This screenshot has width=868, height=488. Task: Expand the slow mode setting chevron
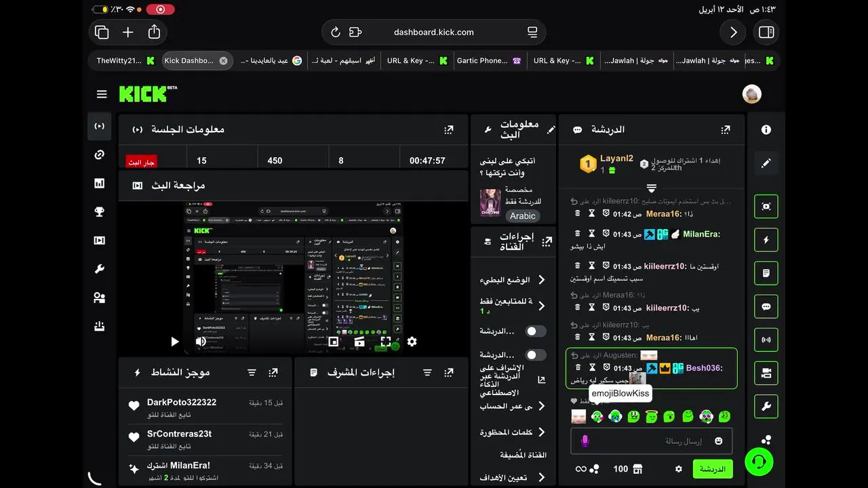click(x=541, y=280)
